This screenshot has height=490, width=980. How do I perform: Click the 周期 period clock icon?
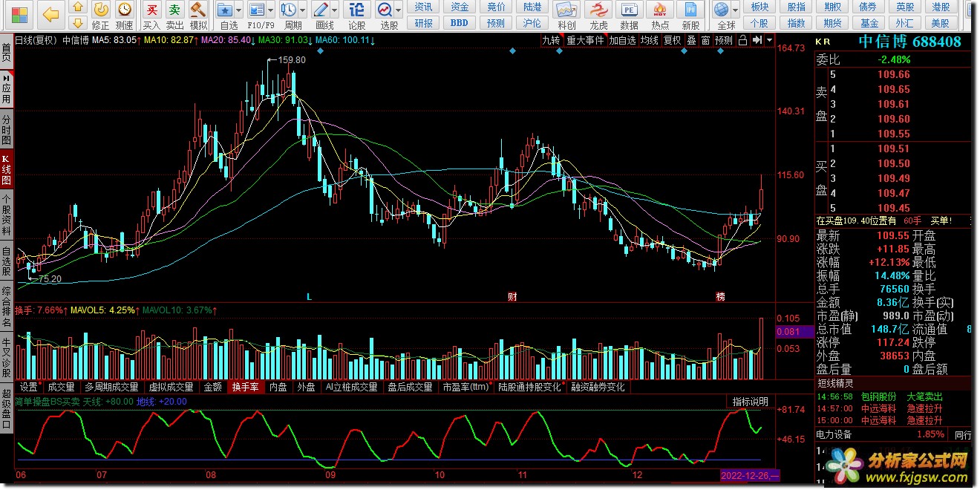point(290,10)
